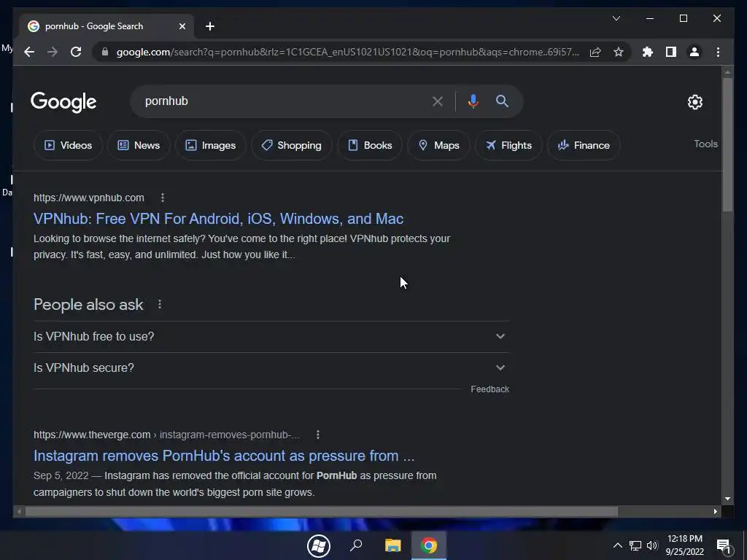Open the Windows Start button
This screenshot has height=560, width=747.
pyautogui.click(x=319, y=545)
